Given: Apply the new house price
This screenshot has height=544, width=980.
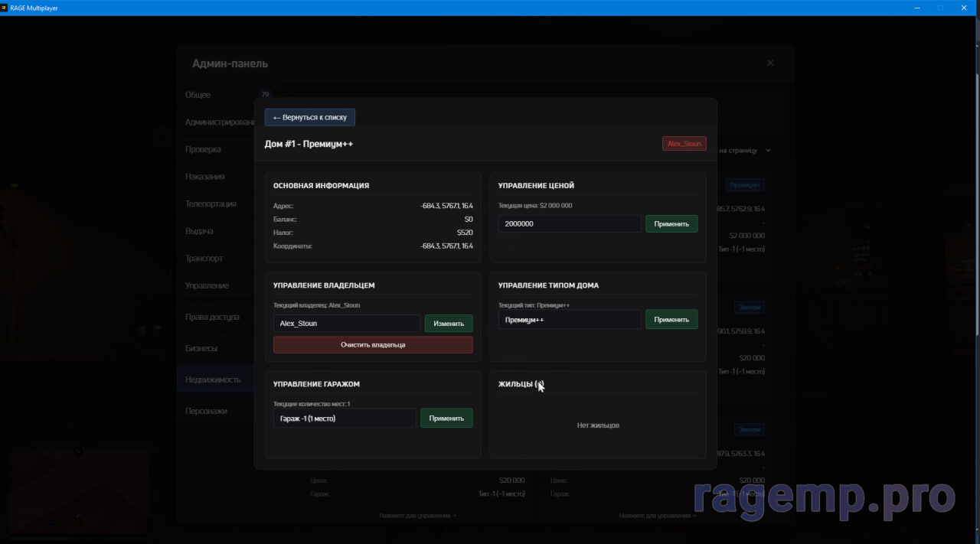Looking at the screenshot, I should 671,224.
